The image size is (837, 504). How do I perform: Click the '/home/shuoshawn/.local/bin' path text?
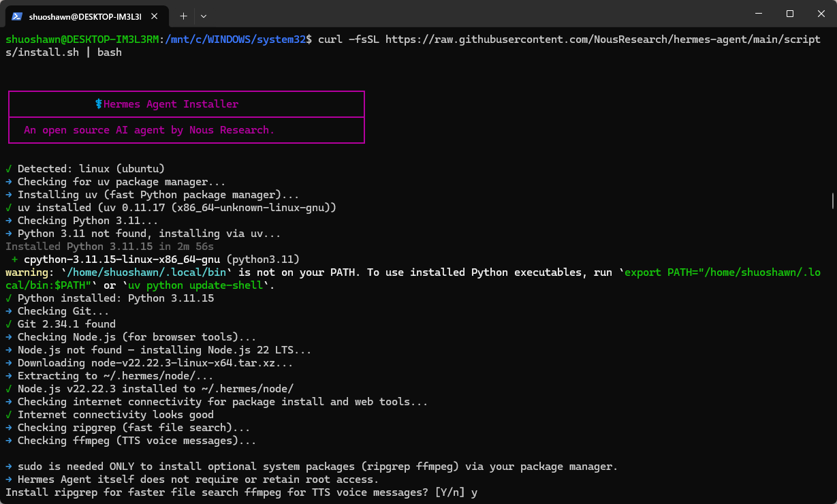[x=147, y=272]
